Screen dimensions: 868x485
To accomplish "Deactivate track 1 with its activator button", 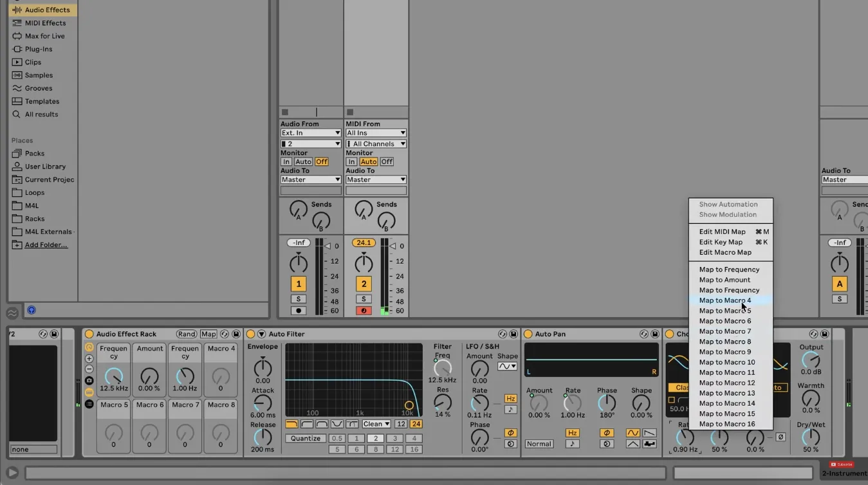I will tap(298, 284).
